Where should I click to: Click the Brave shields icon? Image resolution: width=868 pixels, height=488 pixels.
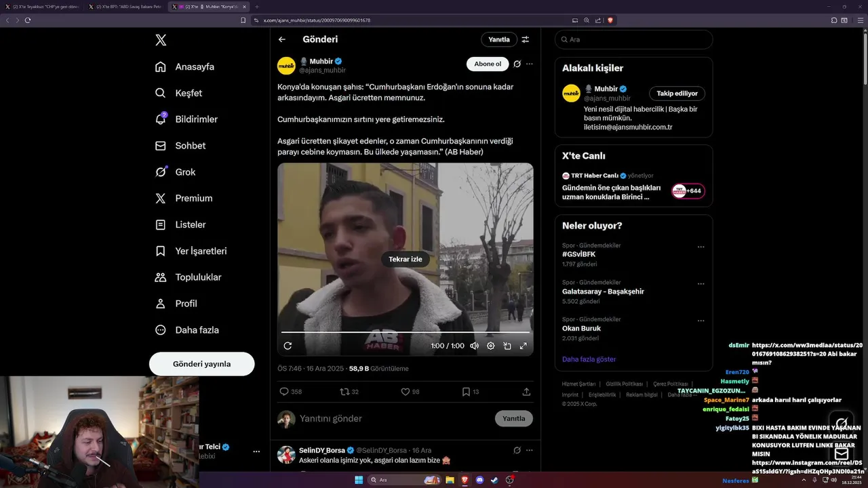click(x=610, y=20)
